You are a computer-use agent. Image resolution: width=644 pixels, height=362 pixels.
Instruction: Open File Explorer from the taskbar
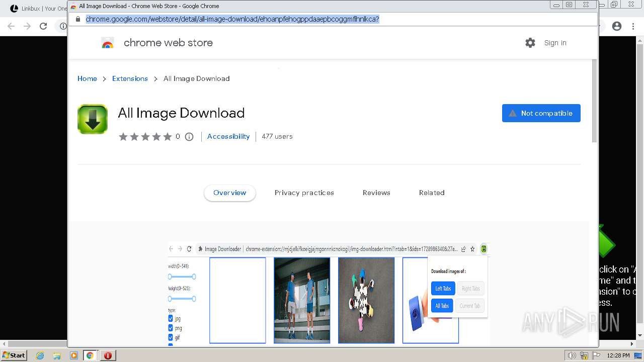[57, 355]
